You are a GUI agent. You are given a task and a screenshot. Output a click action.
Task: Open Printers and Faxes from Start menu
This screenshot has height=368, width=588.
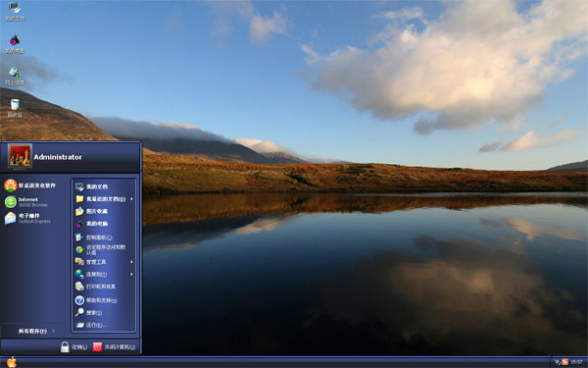[x=95, y=287]
